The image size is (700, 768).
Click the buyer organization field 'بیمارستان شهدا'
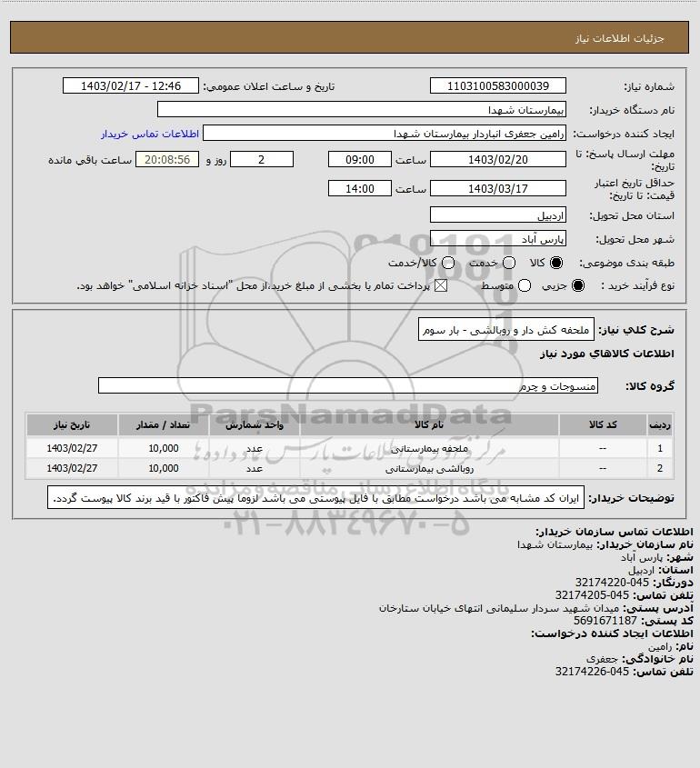click(x=362, y=109)
